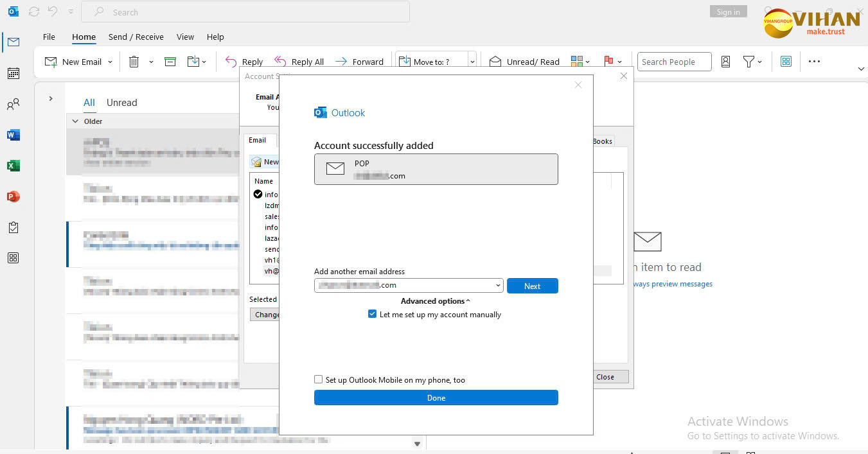Viewport: 868px width, 454px height.
Task: Click the Search People input field
Action: pyautogui.click(x=674, y=62)
